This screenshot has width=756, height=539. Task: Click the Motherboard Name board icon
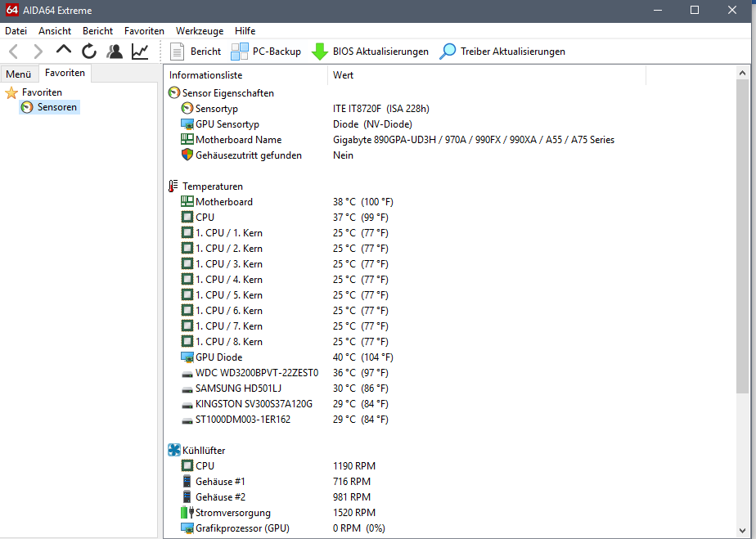tap(187, 139)
